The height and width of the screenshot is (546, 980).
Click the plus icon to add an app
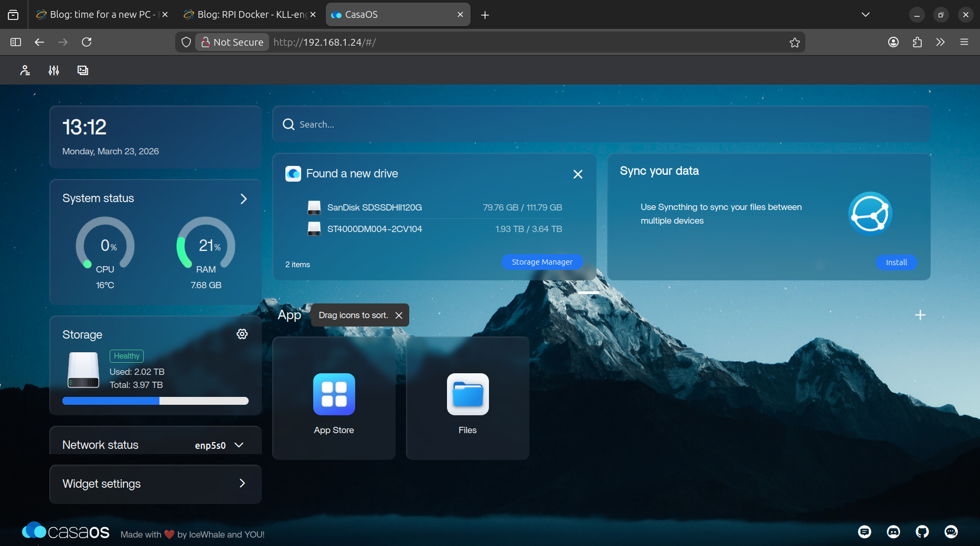click(x=920, y=315)
